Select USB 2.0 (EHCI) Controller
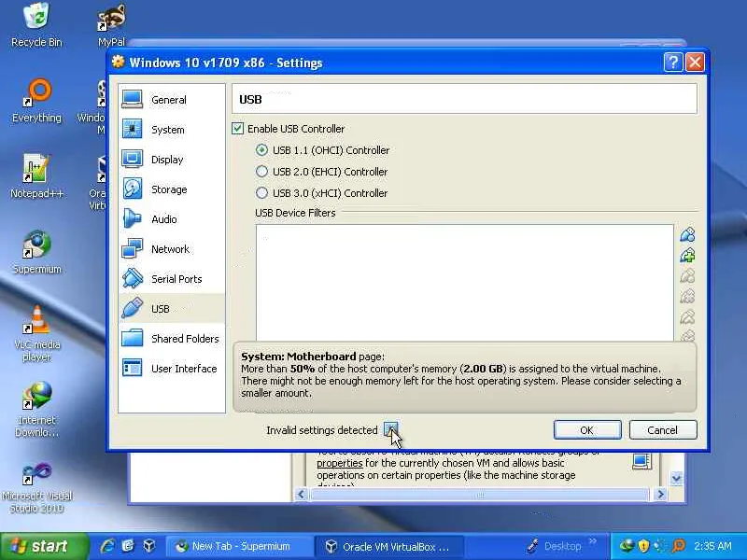This screenshot has height=560, width=747. [321, 172]
